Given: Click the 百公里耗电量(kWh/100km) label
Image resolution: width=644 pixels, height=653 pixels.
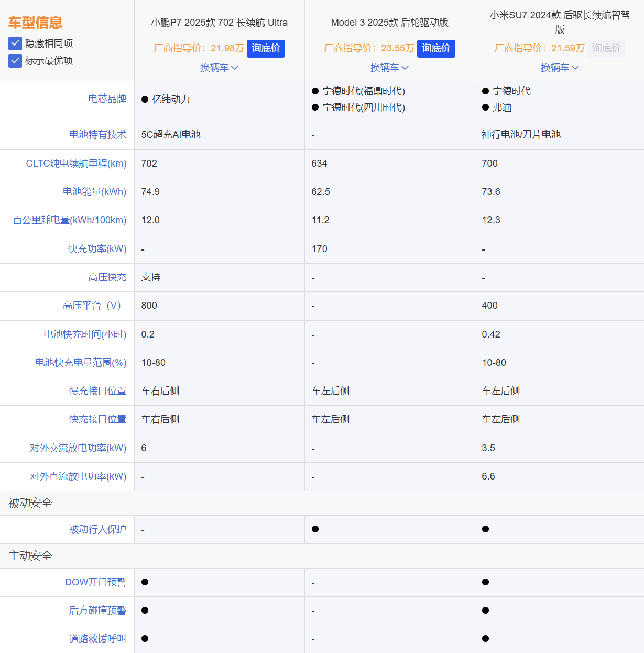Looking at the screenshot, I should pos(70,220).
